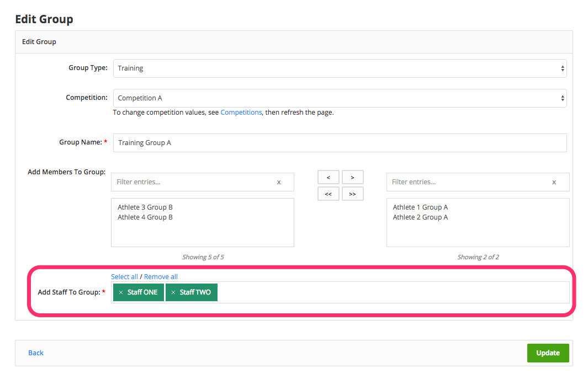Select Athlete 3 Group B
This screenshot has width=588, height=379.
coord(145,207)
